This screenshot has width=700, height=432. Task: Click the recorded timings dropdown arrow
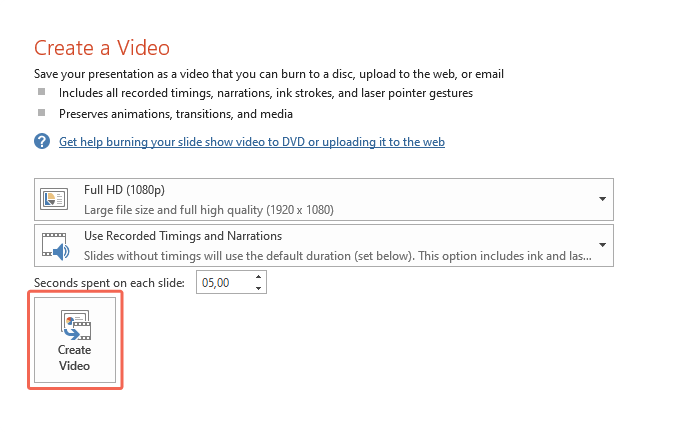[x=602, y=245]
